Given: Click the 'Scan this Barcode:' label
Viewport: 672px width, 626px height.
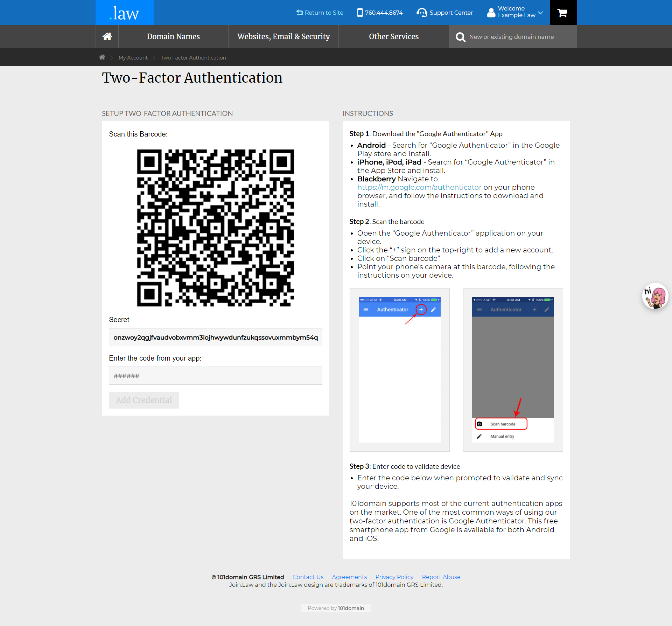Looking at the screenshot, I should (138, 134).
